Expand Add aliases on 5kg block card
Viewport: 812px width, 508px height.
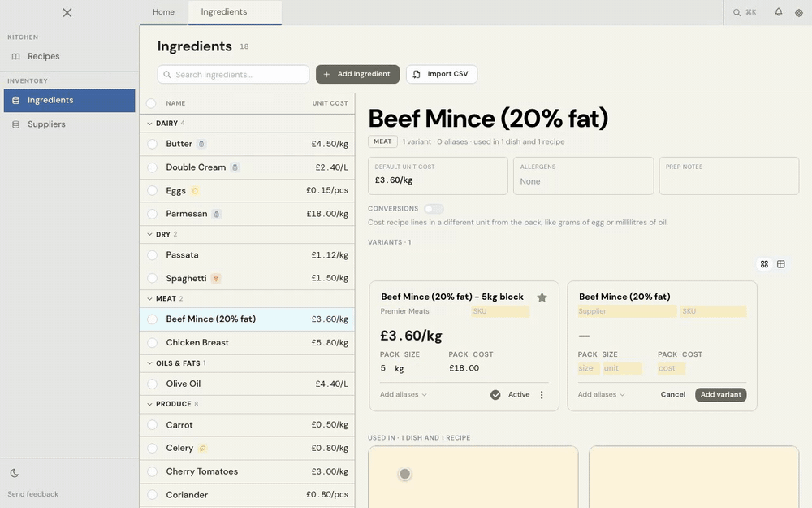(404, 394)
